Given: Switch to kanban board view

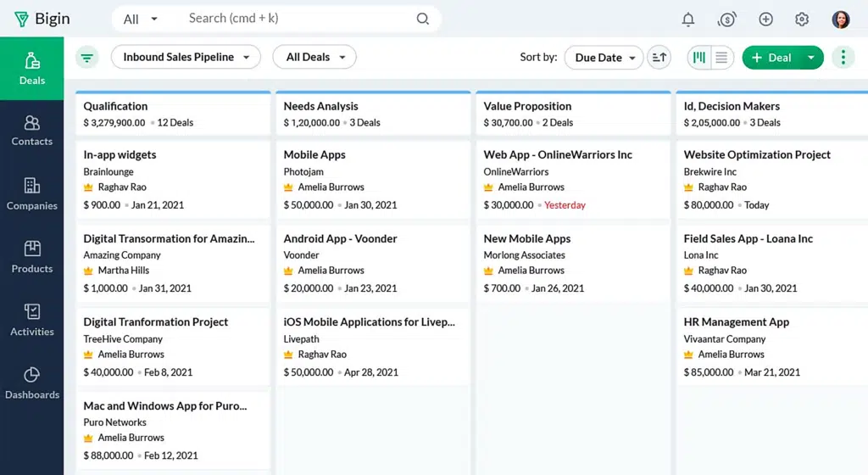Looking at the screenshot, I should coord(699,58).
